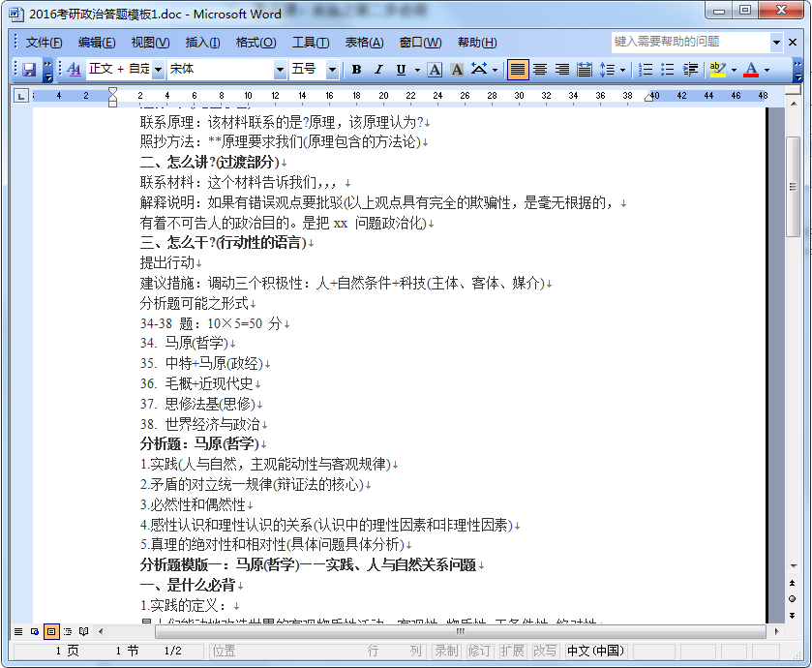Expand the style dropdown showing 正文 + 自定

click(159, 70)
